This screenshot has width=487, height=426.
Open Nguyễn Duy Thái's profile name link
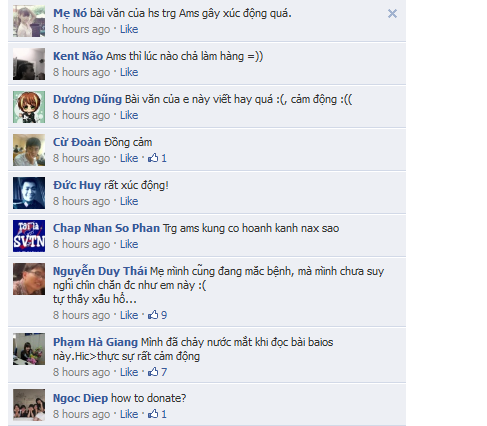(x=100, y=271)
